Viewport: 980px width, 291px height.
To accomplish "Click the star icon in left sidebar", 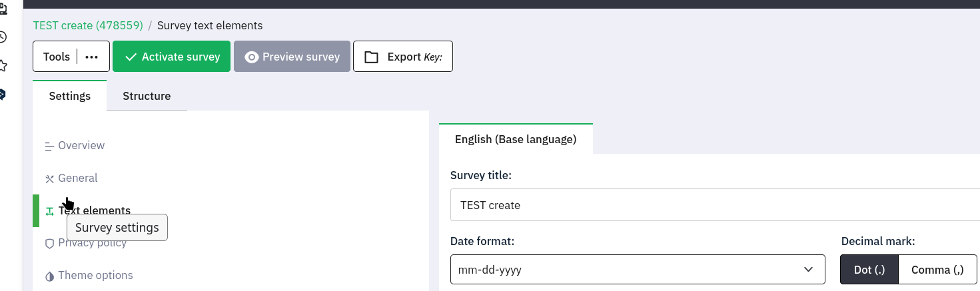I will pos(3,65).
